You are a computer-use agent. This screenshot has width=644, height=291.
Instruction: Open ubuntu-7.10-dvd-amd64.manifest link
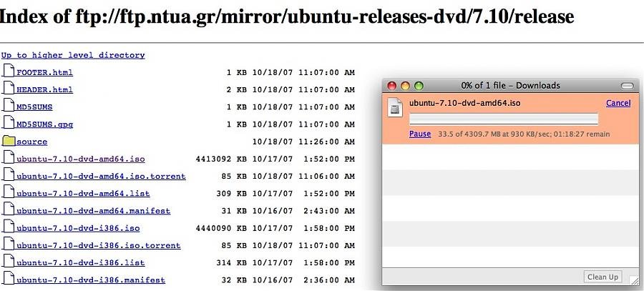(93, 211)
